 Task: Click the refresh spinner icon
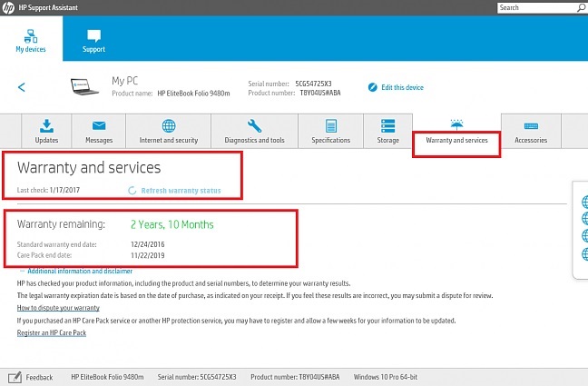click(132, 191)
